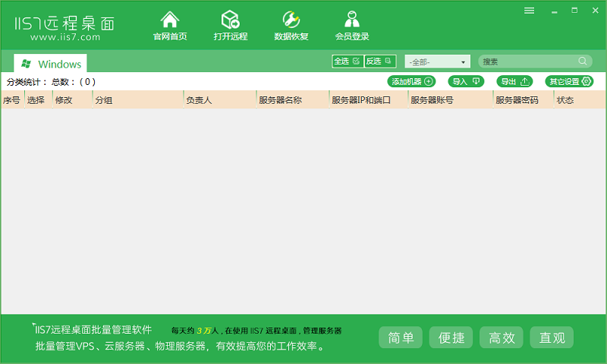The height and width of the screenshot is (364, 607).
Task: Open the hamburger menu in title bar
Action: click(x=529, y=11)
